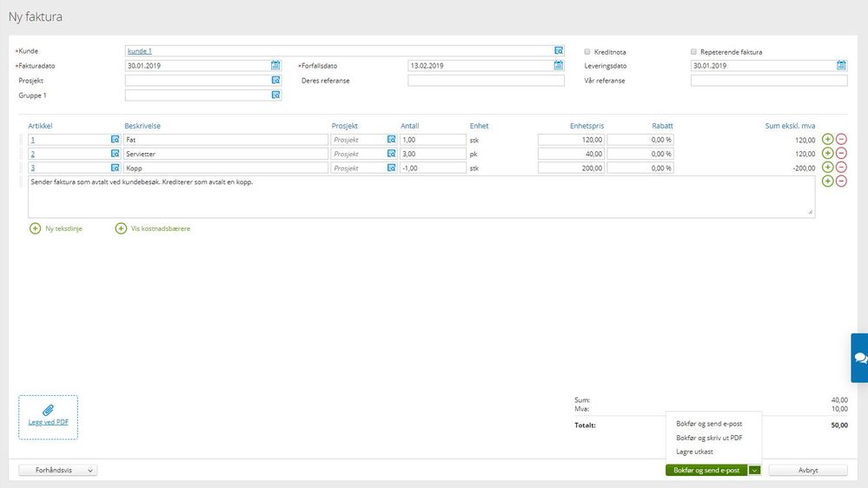The height and width of the screenshot is (488, 868).
Task: Open calendar picker for Forfallsdato
Action: tap(559, 65)
